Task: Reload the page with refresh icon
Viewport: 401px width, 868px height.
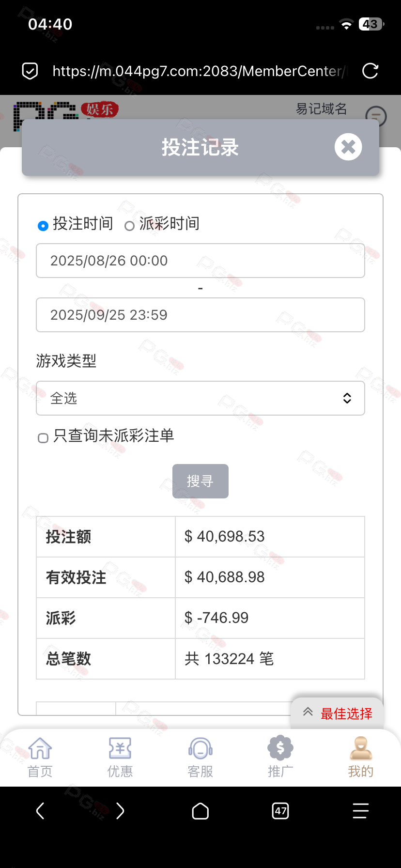Action: 370,71
